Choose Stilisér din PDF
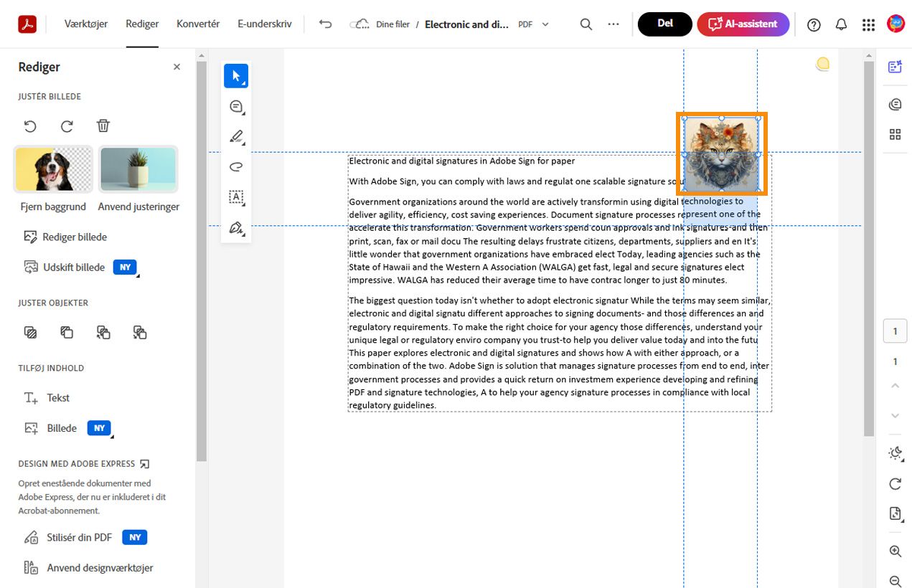The image size is (912, 588). [x=68, y=537]
